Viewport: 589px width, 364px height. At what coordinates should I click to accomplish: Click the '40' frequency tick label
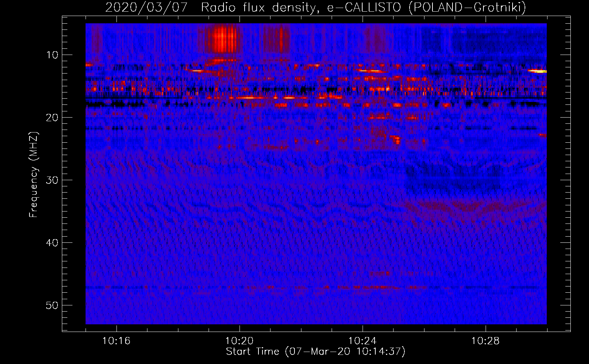52,243
